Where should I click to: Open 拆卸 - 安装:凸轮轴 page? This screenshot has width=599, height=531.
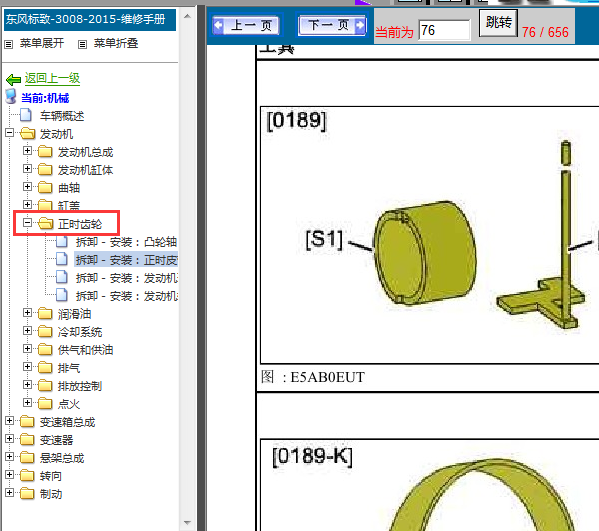[126, 242]
